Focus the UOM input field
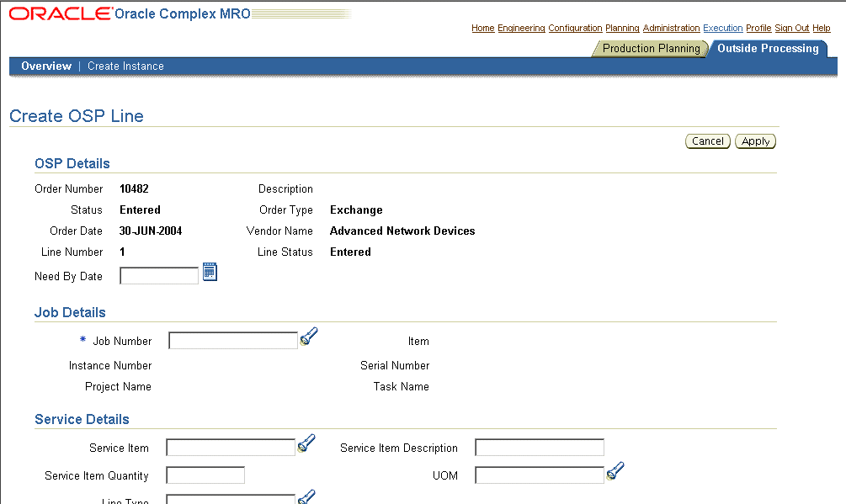This screenshot has width=846, height=504. 540,475
